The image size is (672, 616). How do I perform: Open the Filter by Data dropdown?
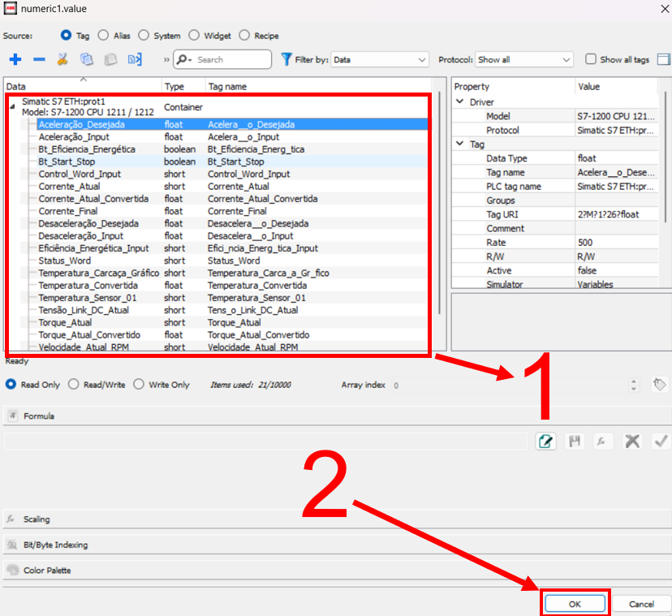pyautogui.click(x=379, y=59)
